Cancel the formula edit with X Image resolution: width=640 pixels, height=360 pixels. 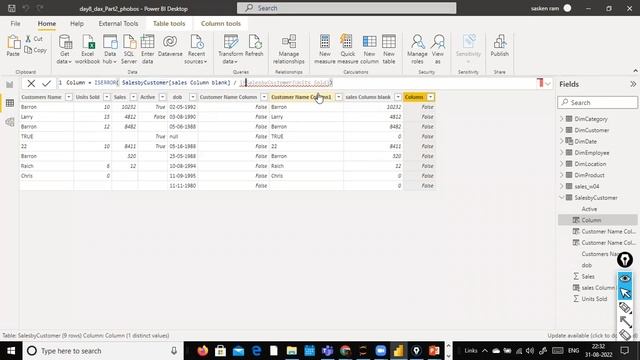[31, 84]
